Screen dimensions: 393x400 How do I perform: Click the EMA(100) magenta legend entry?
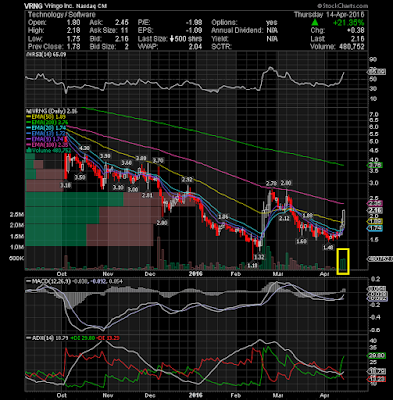click(47, 144)
